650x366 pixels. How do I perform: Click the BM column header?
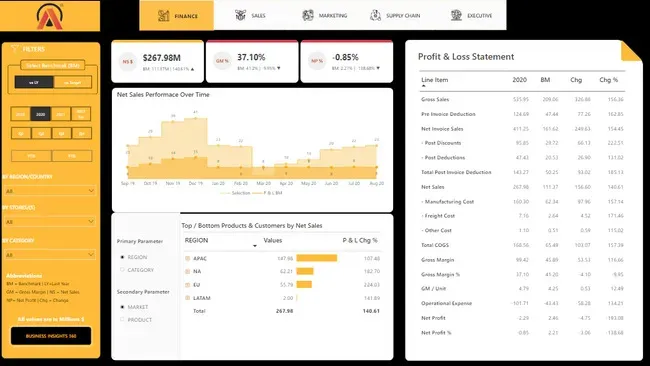(x=545, y=80)
